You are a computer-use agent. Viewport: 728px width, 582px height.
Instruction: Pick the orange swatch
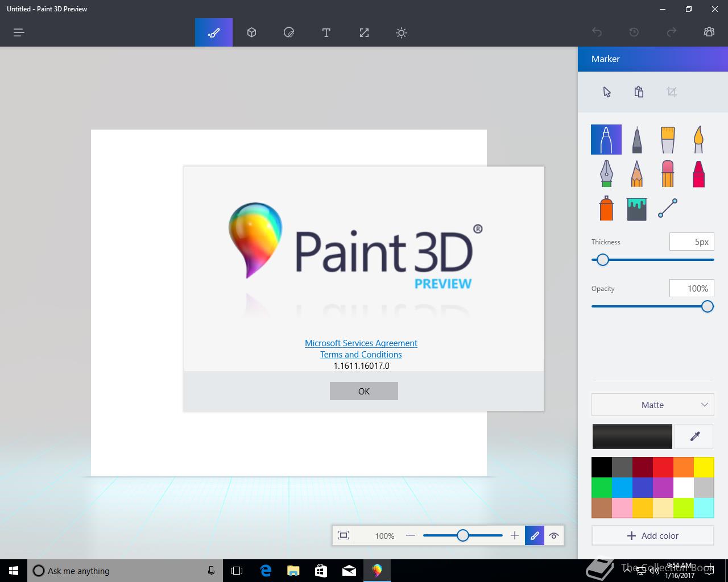(x=684, y=467)
